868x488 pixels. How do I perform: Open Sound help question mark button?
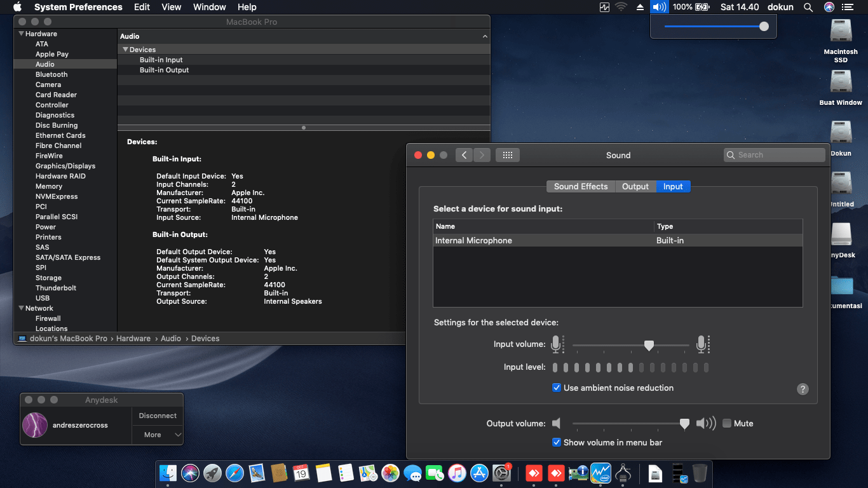(x=803, y=389)
